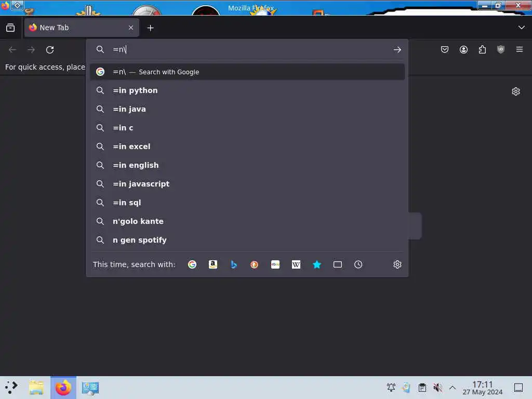The width and height of the screenshot is (532, 399).
Task: Open the file manager from taskbar
Action: click(36, 388)
